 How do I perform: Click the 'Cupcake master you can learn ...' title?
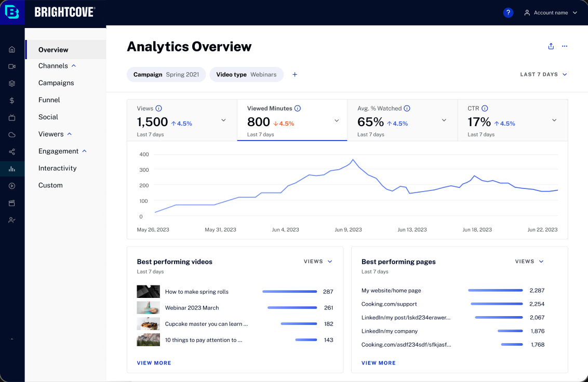[x=206, y=324]
